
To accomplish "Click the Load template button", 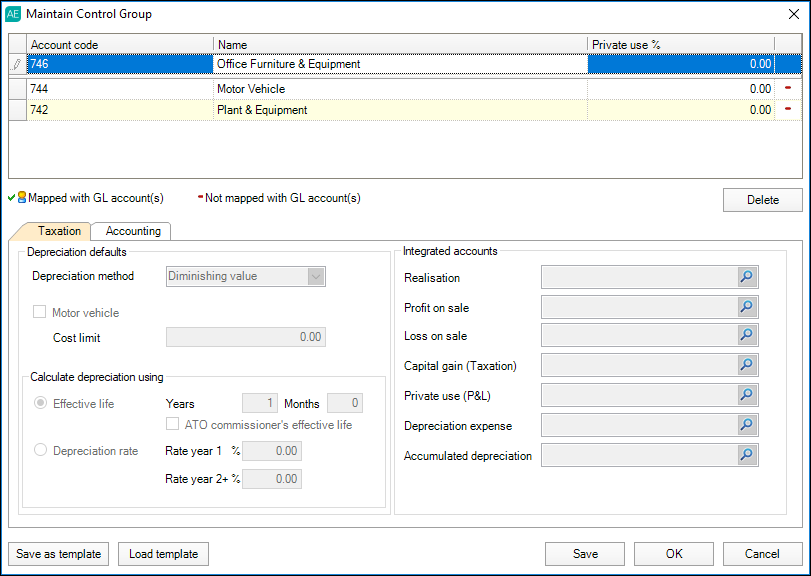I will click(163, 554).
